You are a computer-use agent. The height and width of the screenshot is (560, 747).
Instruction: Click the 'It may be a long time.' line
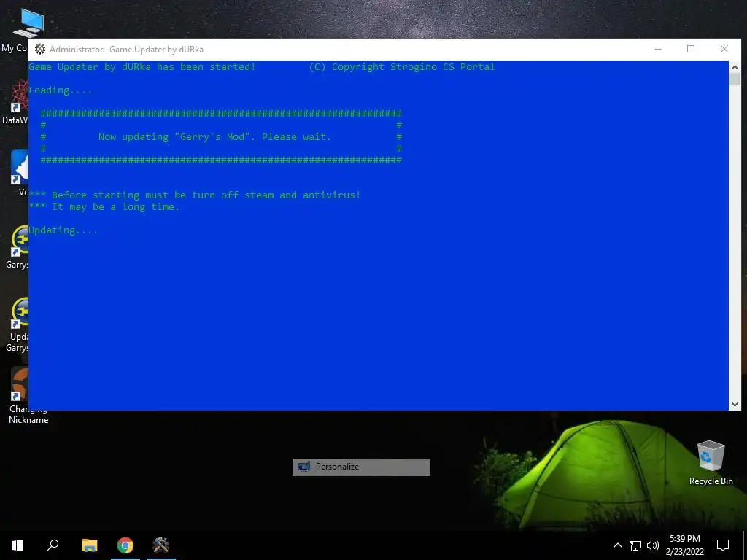(104, 207)
